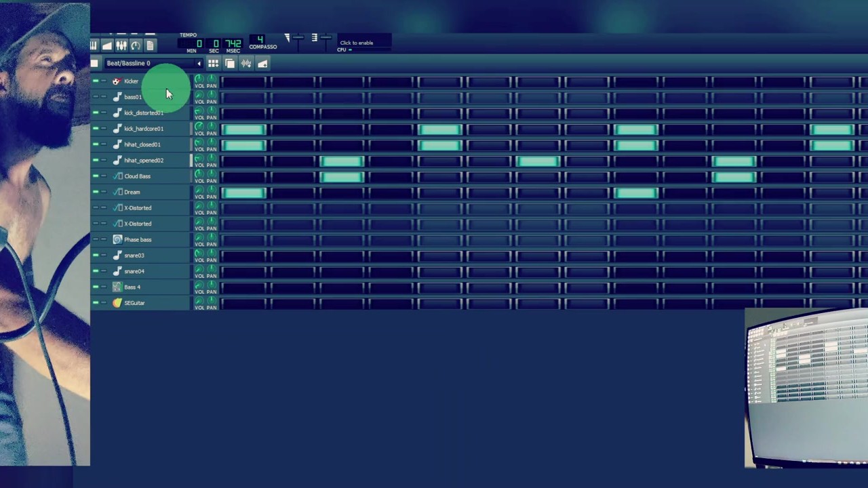
Task: Expand pattern list with the left arrow
Action: point(199,64)
